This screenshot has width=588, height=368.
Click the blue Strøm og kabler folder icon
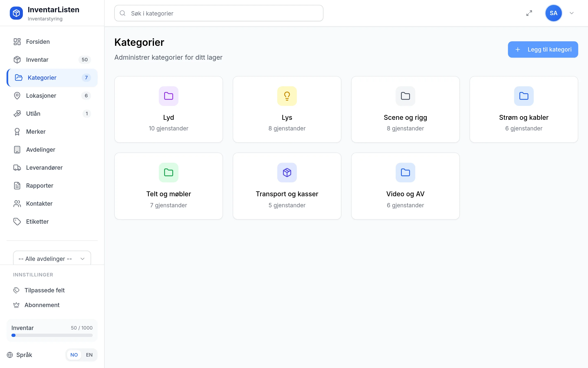[x=524, y=96]
